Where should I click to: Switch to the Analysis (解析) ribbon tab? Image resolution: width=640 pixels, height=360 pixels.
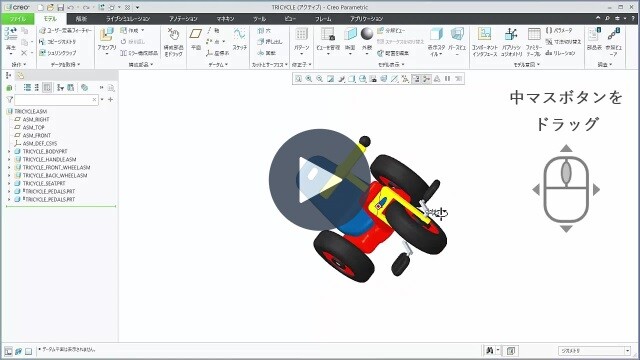pos(81,19)
